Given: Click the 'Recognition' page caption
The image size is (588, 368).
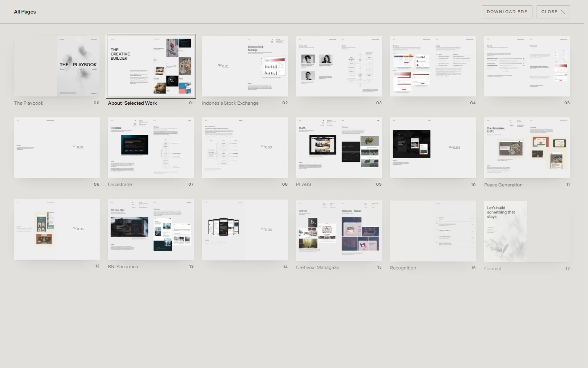Looking at the screenshot, I should coord(403,268).
